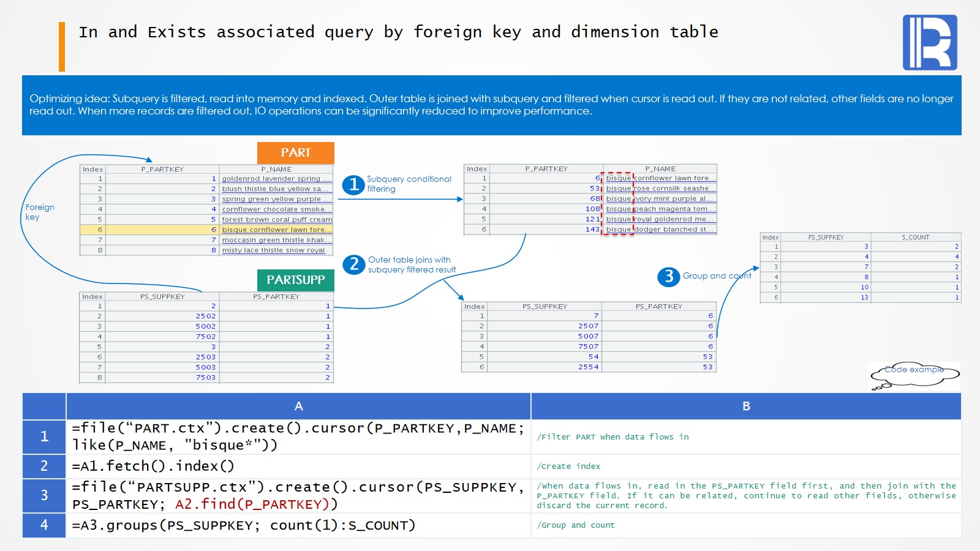
Task: Click the step 3 circle icon
Action: click(668, 277)
